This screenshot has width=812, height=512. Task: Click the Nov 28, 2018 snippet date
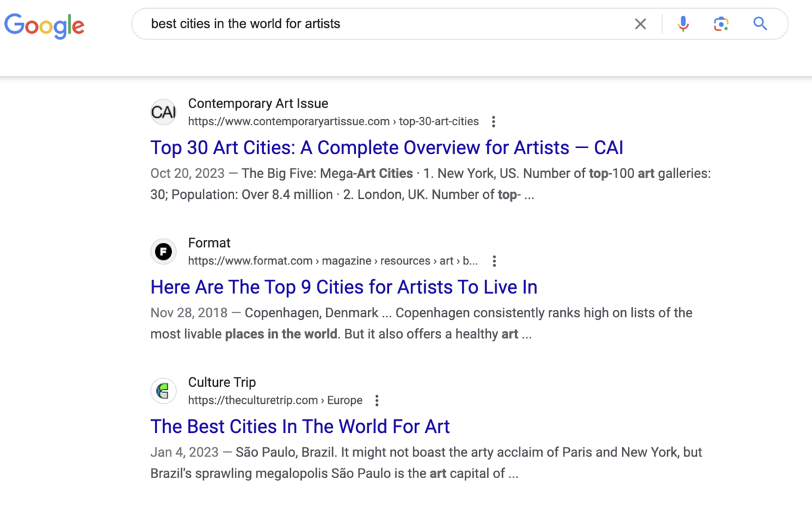[x=189, y=312]
